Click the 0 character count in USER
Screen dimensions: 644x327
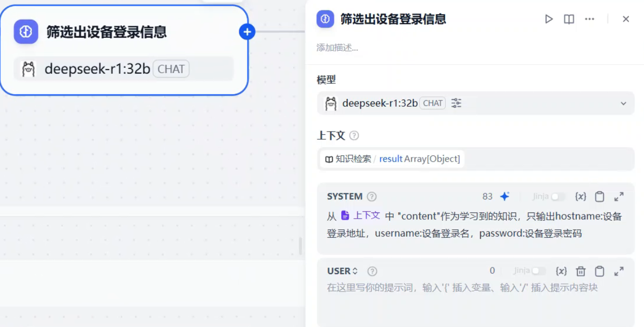click(492, 271)
